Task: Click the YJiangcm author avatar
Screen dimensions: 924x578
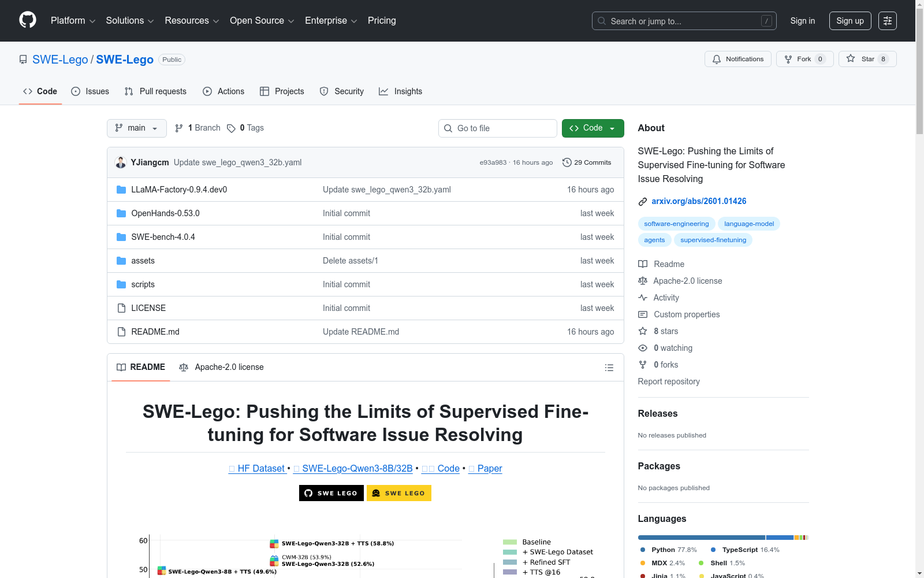Action: point(121,162)
